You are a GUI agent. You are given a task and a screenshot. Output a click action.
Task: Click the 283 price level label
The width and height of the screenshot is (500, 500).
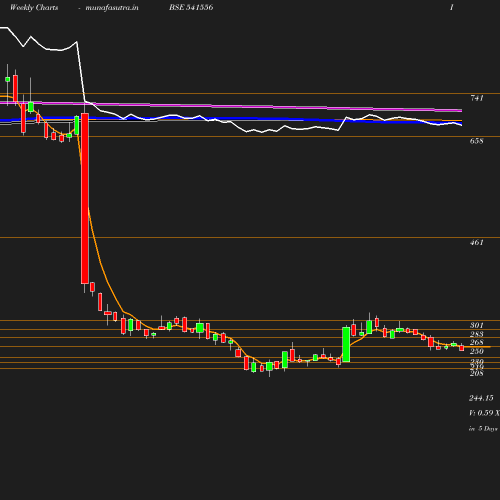(476, 334)
